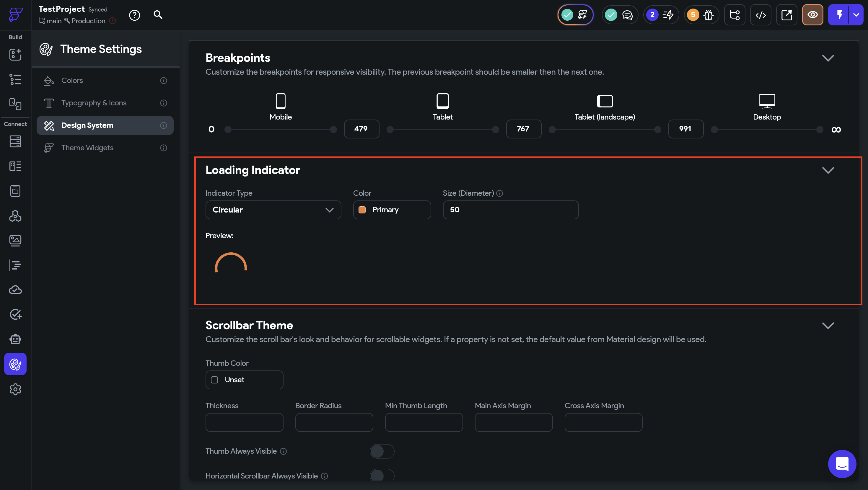Toggle Horizontal Scrollbar Always Visible switch

click(x=382, y=476)
